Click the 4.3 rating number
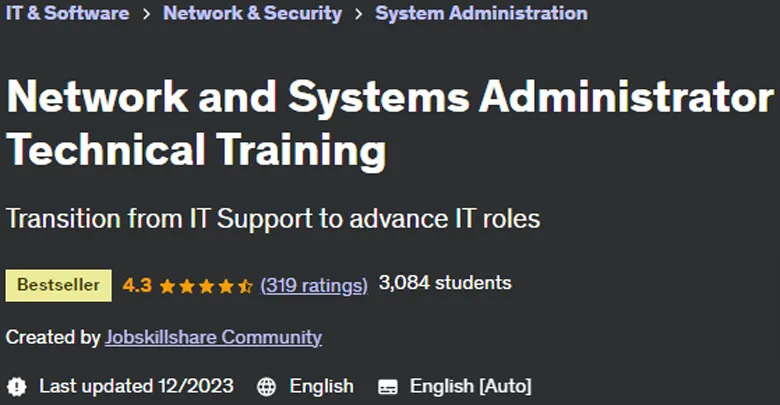The image size is (780, 405). click(137, 285)
